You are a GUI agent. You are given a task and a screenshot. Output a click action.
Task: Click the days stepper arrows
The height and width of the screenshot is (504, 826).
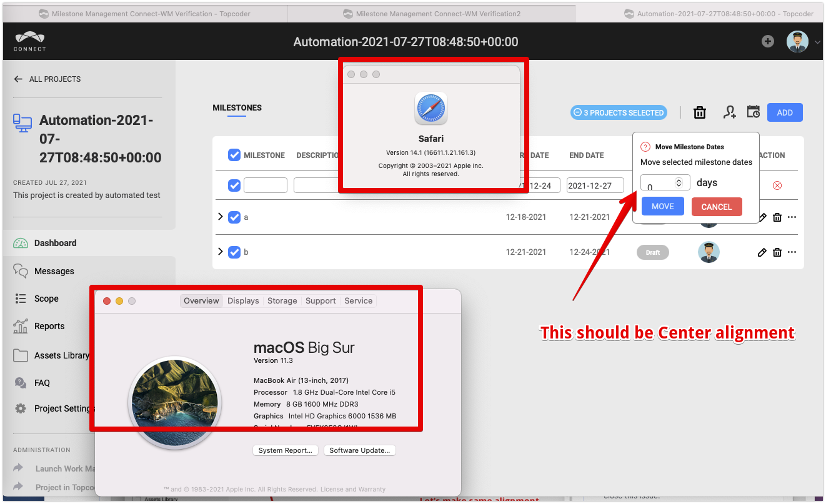(x=679, y=182)
